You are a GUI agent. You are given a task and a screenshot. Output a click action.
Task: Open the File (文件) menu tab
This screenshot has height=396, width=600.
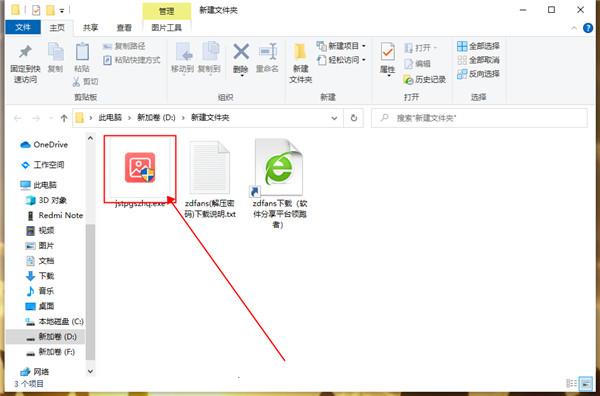pos(23,28)
